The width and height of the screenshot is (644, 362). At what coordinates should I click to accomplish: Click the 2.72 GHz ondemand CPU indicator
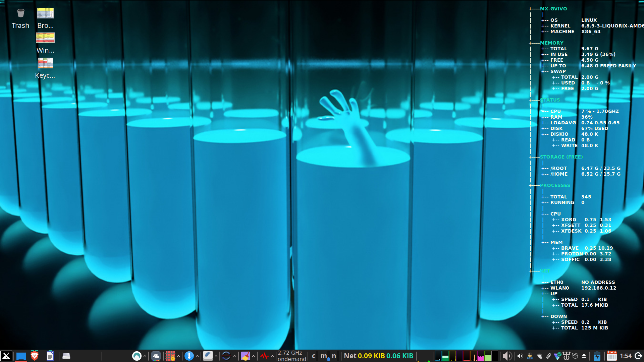point(292,356)
